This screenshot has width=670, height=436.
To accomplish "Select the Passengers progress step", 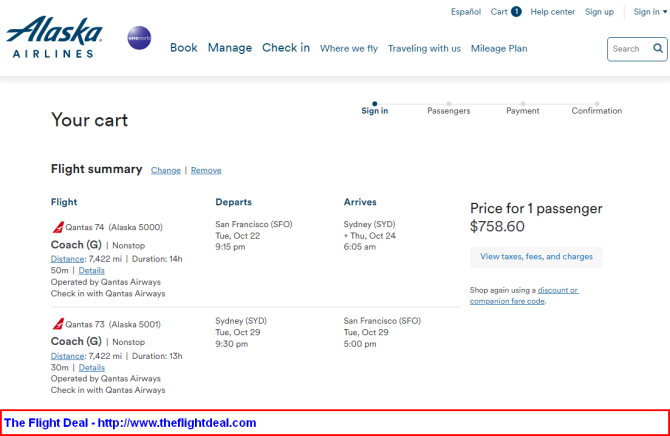I will (x=449, y=109).
